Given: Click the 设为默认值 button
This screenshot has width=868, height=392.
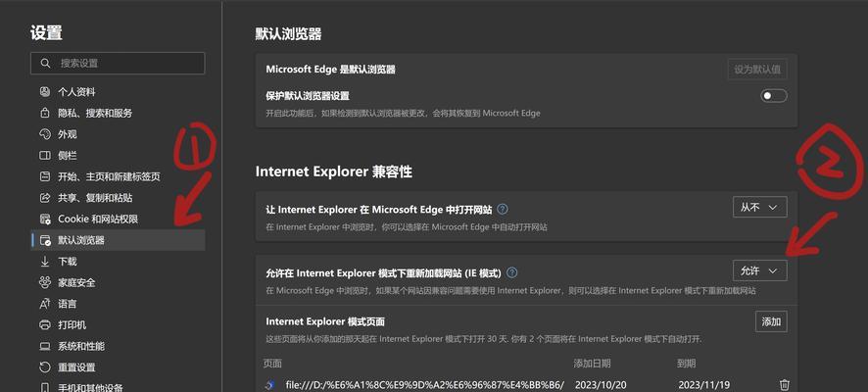Looking at the screenshot, I should click(757, 70).
